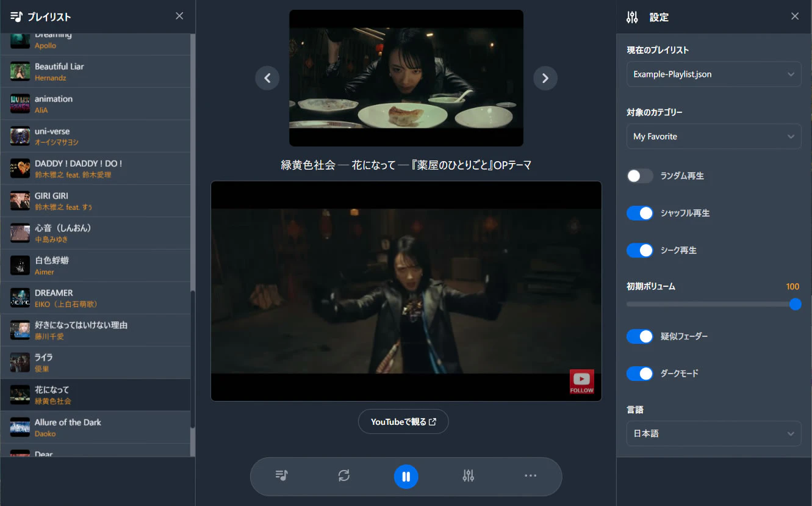Select the animation track thumbnail by AliA

tap(20, 104)
